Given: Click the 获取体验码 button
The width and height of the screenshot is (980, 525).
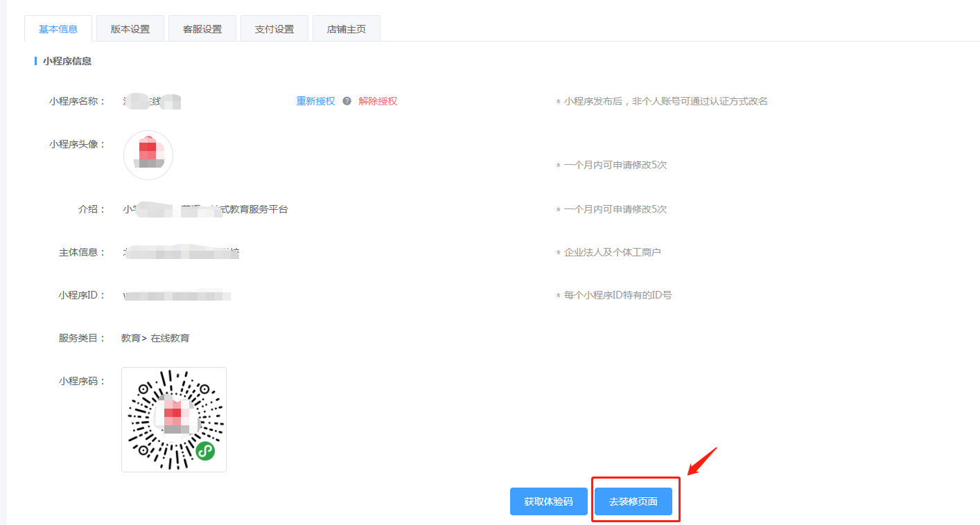Looking at the screenshot, I should (549, 501).
